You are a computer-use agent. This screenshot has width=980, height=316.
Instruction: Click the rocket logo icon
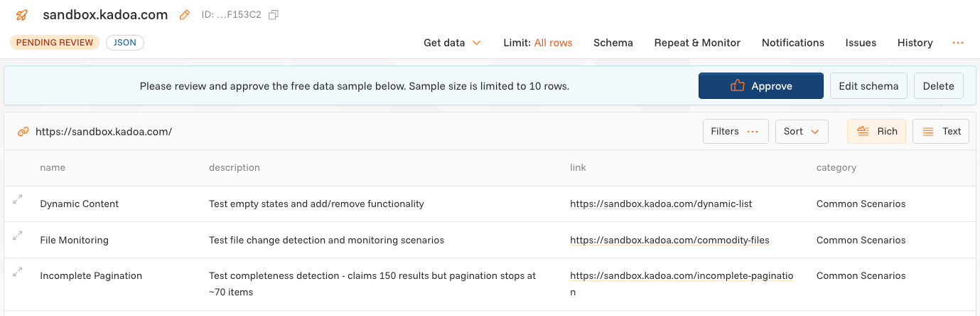(22, 14)
